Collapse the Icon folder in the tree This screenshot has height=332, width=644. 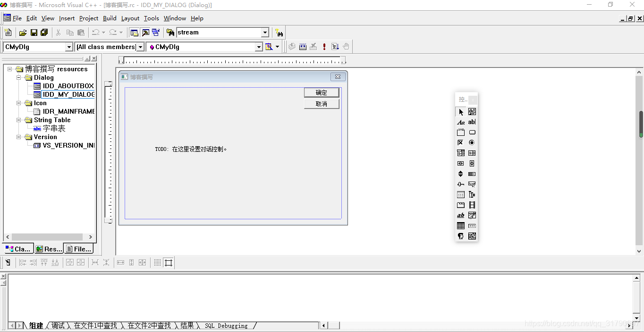tap(18, 103)
